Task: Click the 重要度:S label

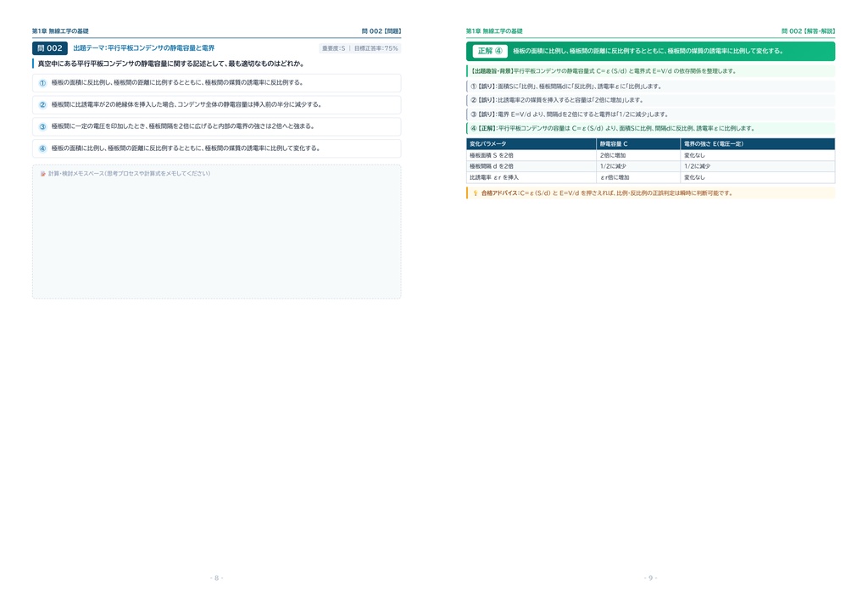Action: tap(333, 48)
